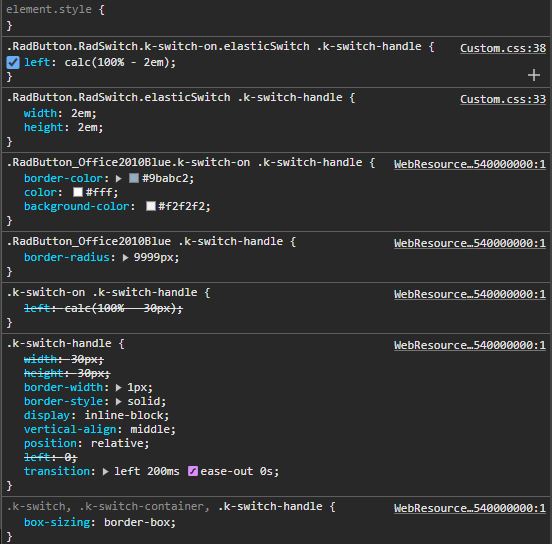
Task: Click the box-sizing border-box value
Action: [x=138, y=522]
